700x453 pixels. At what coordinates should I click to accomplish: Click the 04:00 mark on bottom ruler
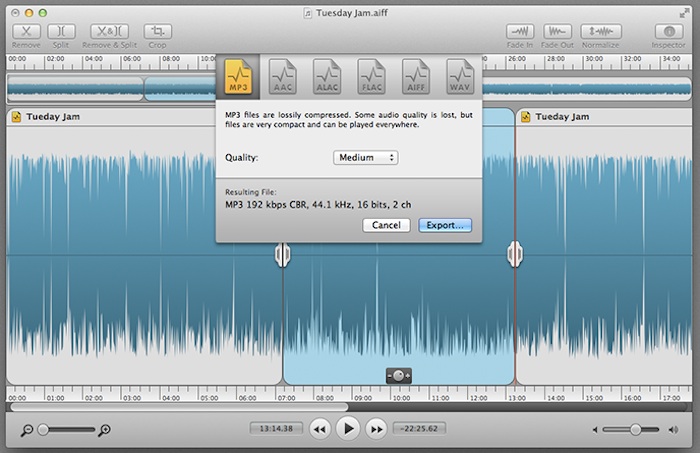171,398
